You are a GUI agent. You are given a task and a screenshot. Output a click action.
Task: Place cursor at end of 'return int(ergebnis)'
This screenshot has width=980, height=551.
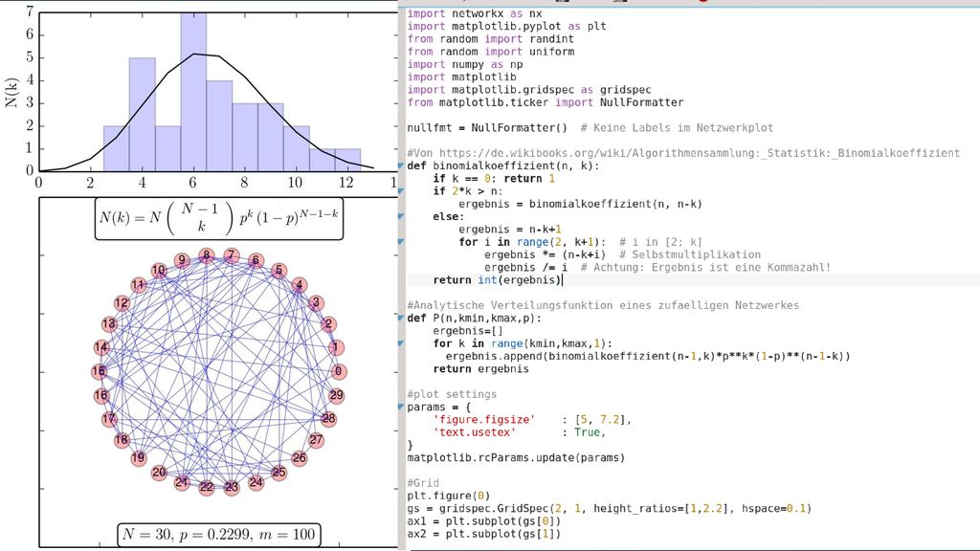click(x=563, y=280)
